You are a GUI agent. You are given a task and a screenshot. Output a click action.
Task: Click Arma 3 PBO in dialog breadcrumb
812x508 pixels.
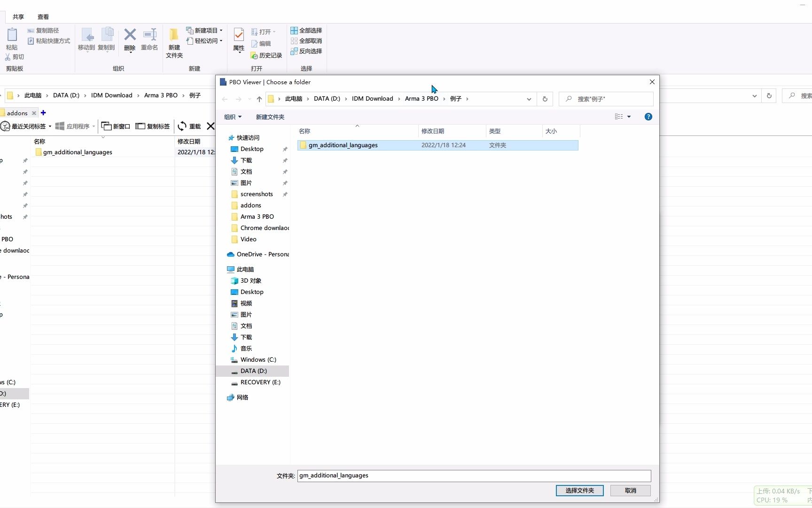click(x=422, y=99)
